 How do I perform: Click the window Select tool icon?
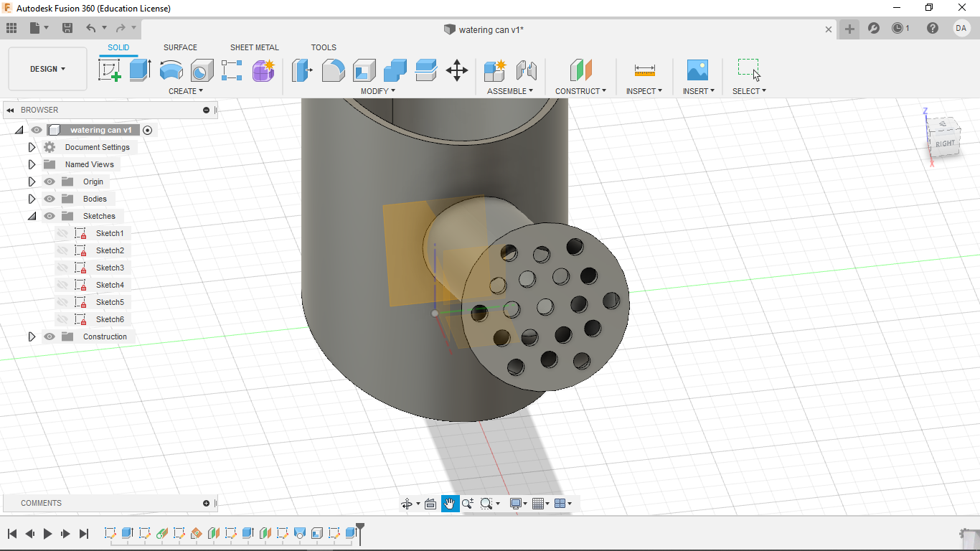pos(749,70)
